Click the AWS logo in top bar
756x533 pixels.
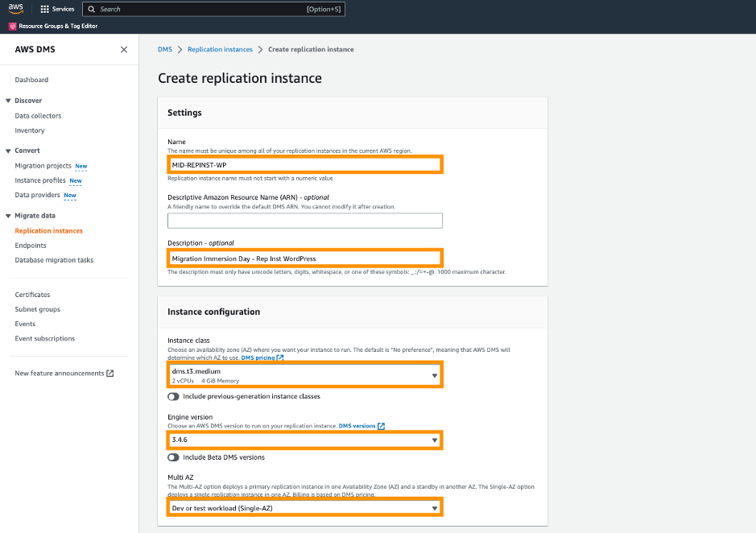pyautogui.click(x=16, y=8)
